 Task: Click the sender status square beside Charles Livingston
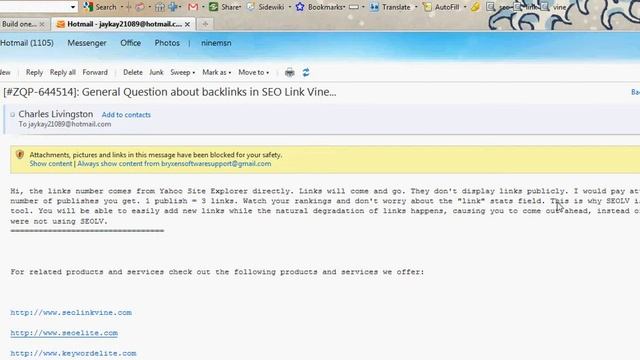click(x=13, y=115)
